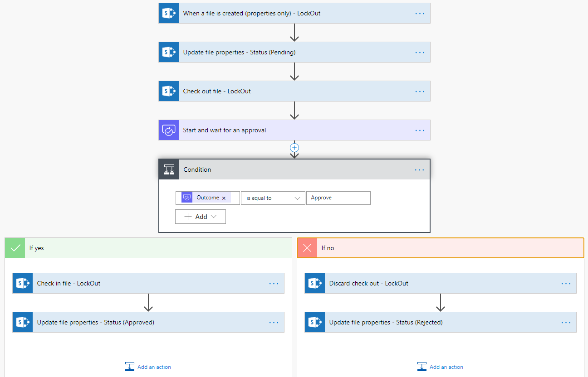Remove the Outcome token with its x button
This screenshot has width=588, height=377.
click(x=225, y=198)
